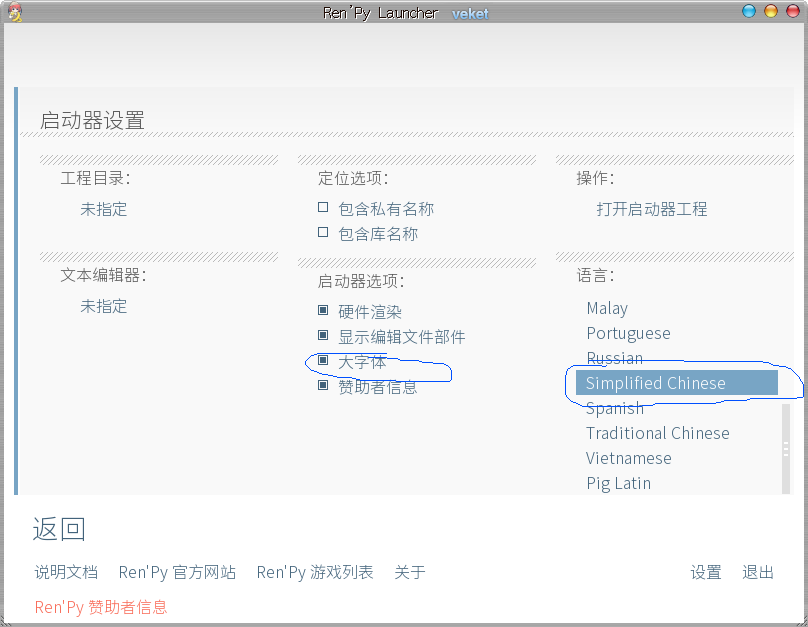This screenshot has height=627, width=808.
Task: Enable the 包含私有名称 checkbox
Action: click(x=323, y=207)
